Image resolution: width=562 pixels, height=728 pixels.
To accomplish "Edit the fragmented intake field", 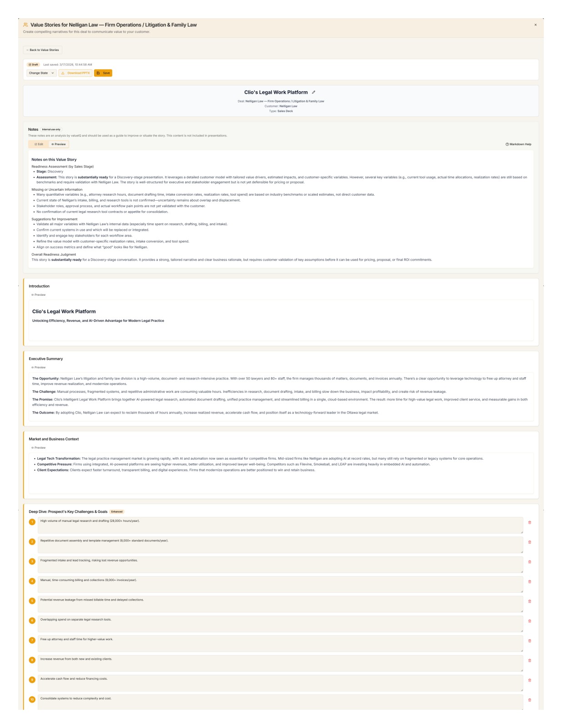I will point(280,565).
